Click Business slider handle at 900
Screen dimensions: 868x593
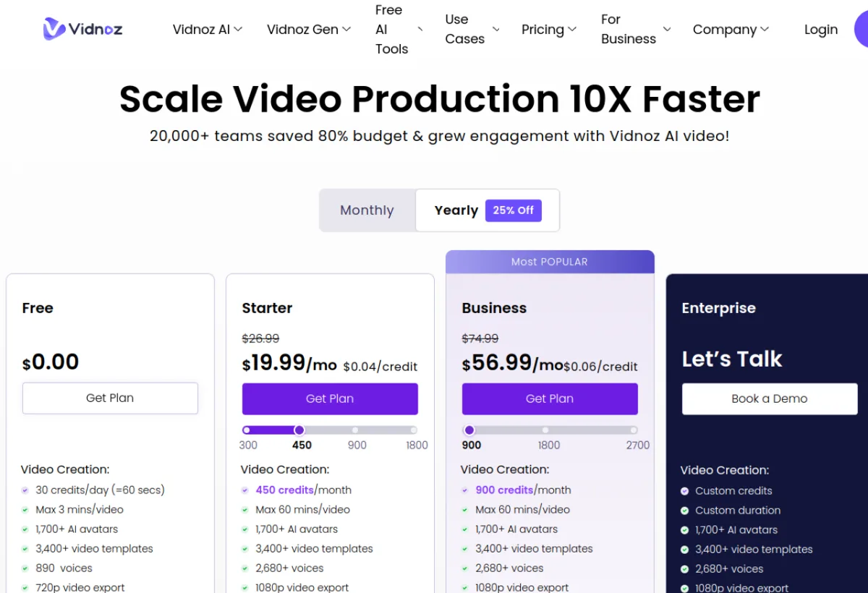click(469, 430)
